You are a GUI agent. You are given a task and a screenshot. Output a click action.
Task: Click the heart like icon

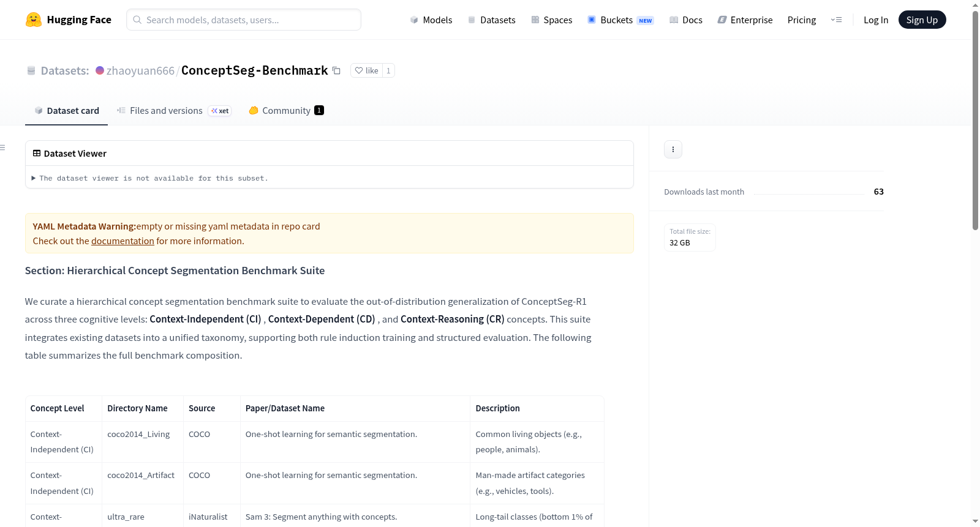pos(359,70)
